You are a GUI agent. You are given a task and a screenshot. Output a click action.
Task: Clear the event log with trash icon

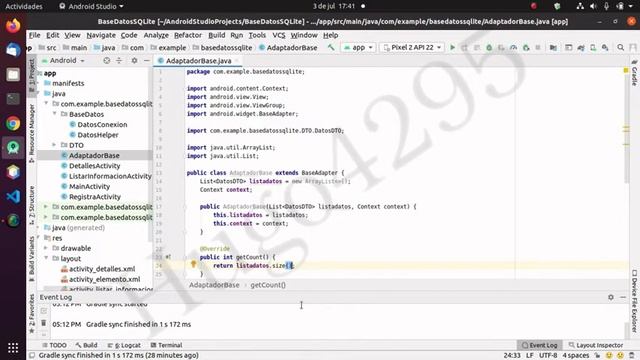point(44,323)
